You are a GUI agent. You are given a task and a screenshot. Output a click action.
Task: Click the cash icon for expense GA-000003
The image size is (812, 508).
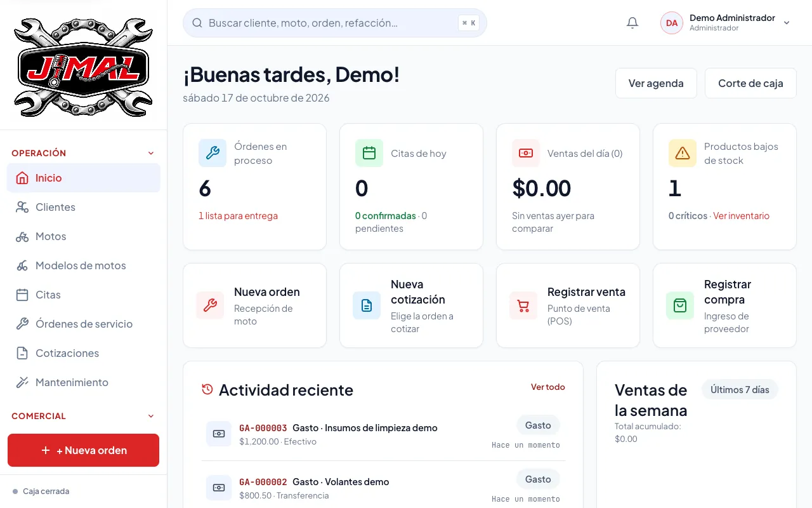coord(219,434)
